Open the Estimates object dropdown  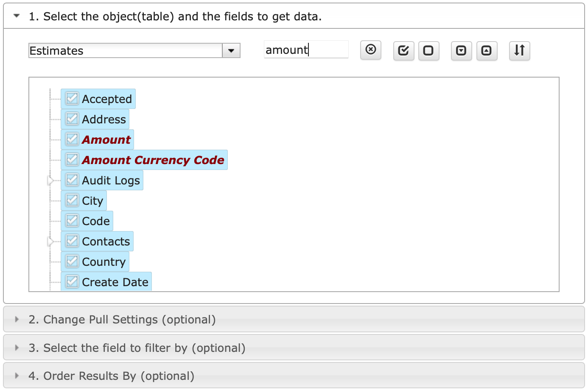coord(231,50)
